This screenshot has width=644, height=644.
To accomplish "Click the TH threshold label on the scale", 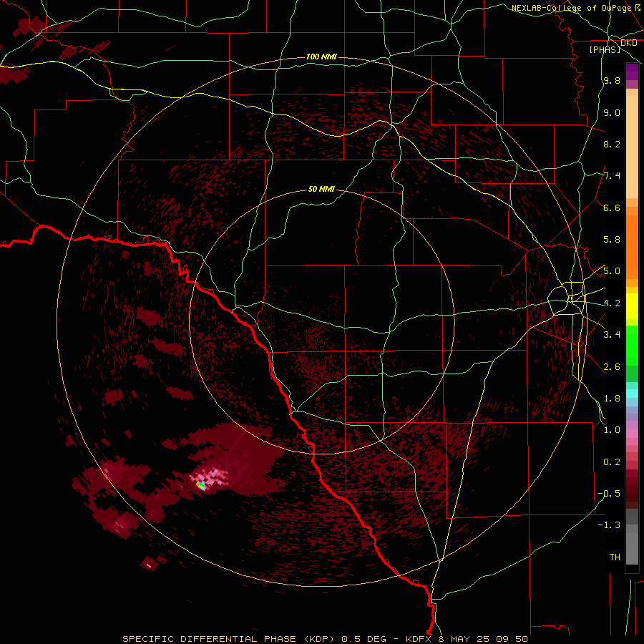I will [x=615, y=557].
